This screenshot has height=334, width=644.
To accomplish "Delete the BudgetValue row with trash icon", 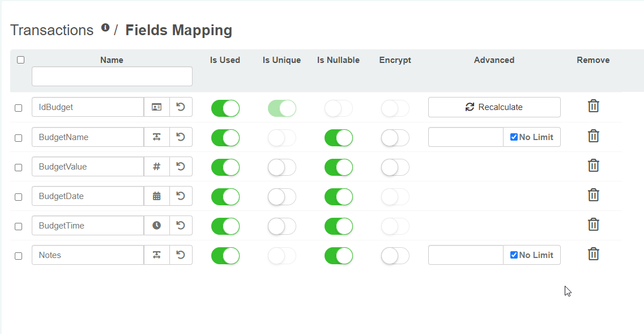I will (x=593, y=166).
